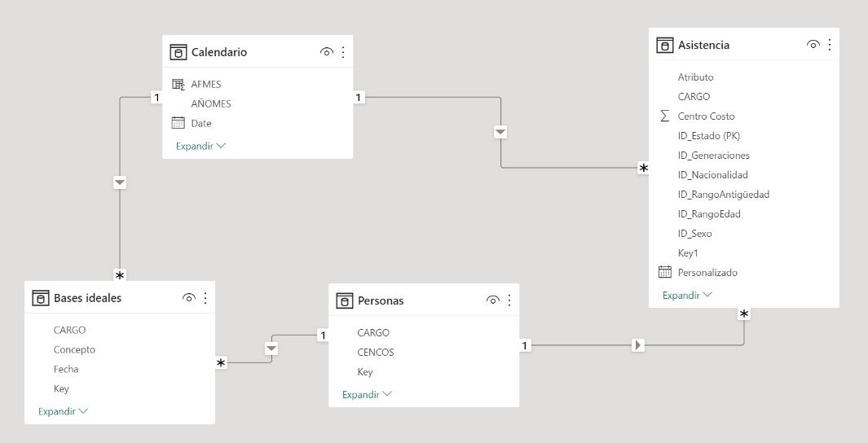The height and width of the screenshot is (443, 868).
Task: Select filter arrow on Calendario–Bases ideales relationship
Action: (x=120, y=182)
